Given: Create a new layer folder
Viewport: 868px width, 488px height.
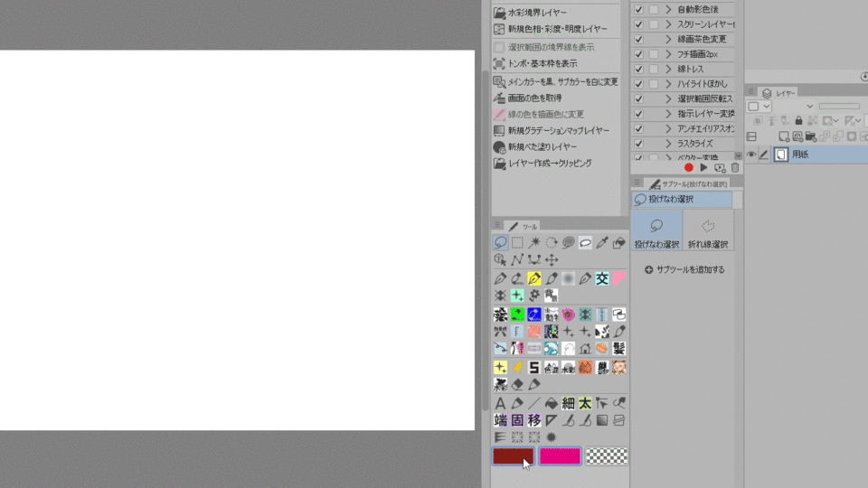Looking at the screenshot, I should point(811,136).
